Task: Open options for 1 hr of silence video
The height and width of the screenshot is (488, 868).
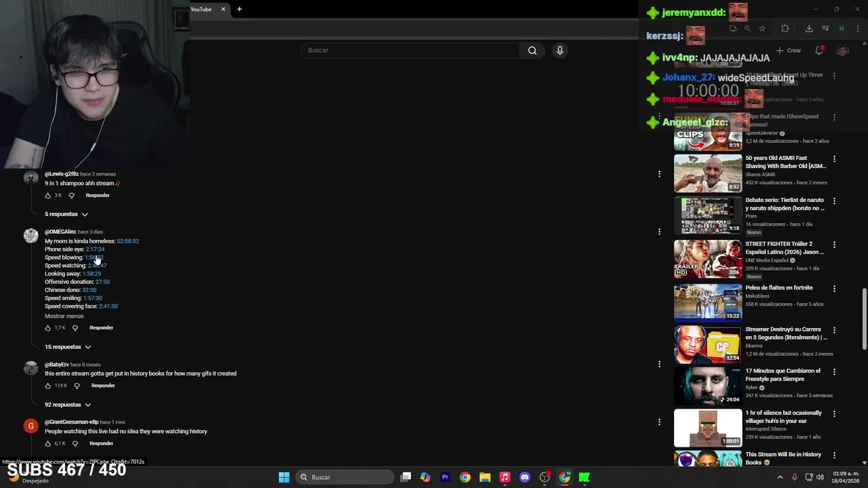Action: pyautogui.click(x=834, y=413)
